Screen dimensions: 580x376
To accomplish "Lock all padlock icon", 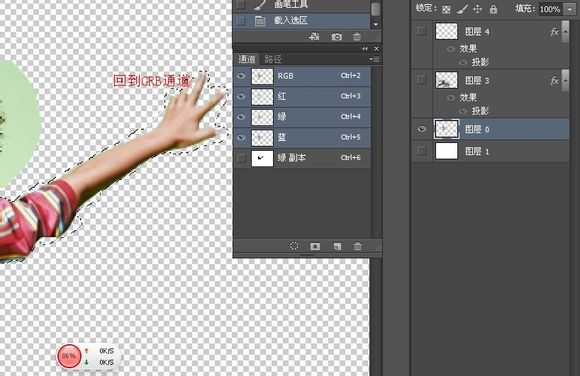I will point(493,9).
